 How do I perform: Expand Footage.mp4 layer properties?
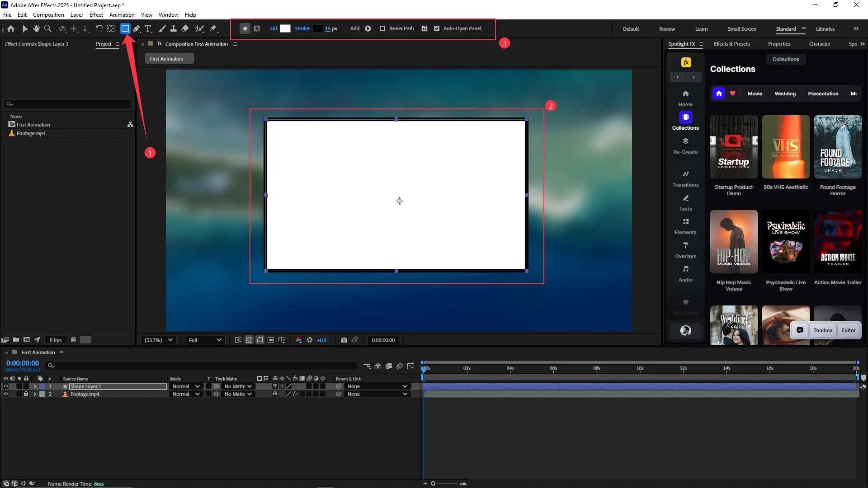point(35,394)
